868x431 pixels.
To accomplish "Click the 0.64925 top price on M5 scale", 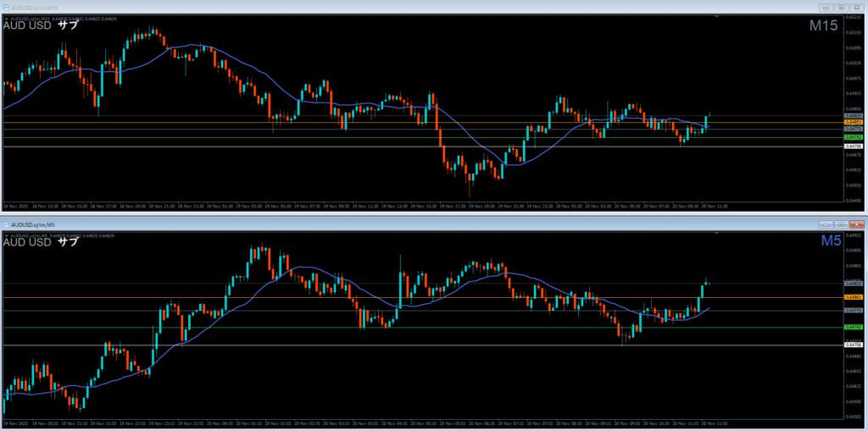I will pos(853,235).
